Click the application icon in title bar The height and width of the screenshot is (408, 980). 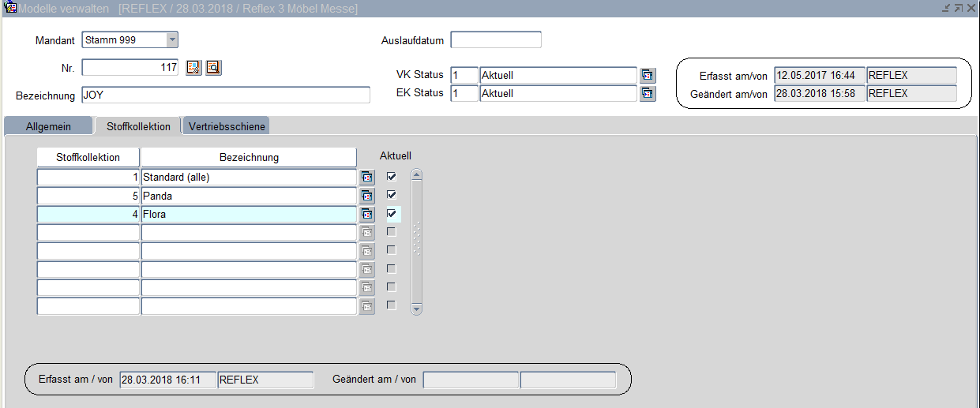point(10,8)
